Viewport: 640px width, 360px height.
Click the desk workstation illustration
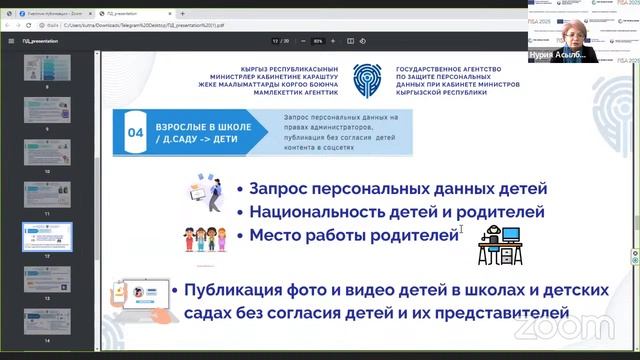tap(500, 245)
